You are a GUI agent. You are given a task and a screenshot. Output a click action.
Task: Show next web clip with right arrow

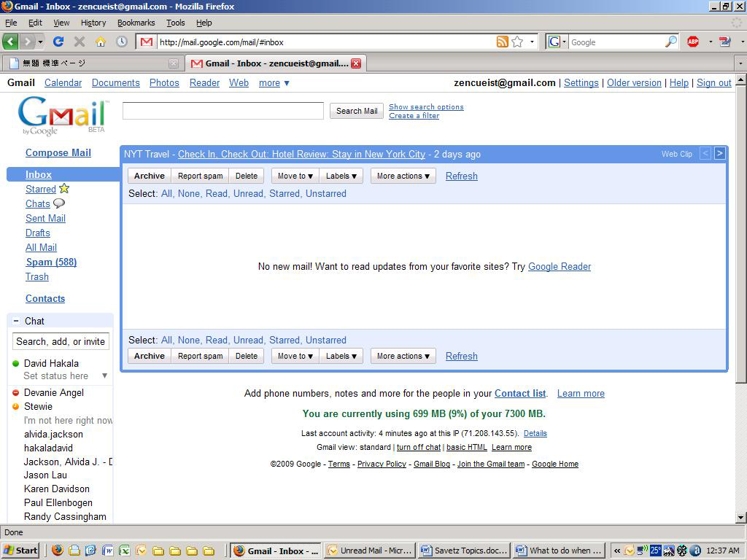720,153
